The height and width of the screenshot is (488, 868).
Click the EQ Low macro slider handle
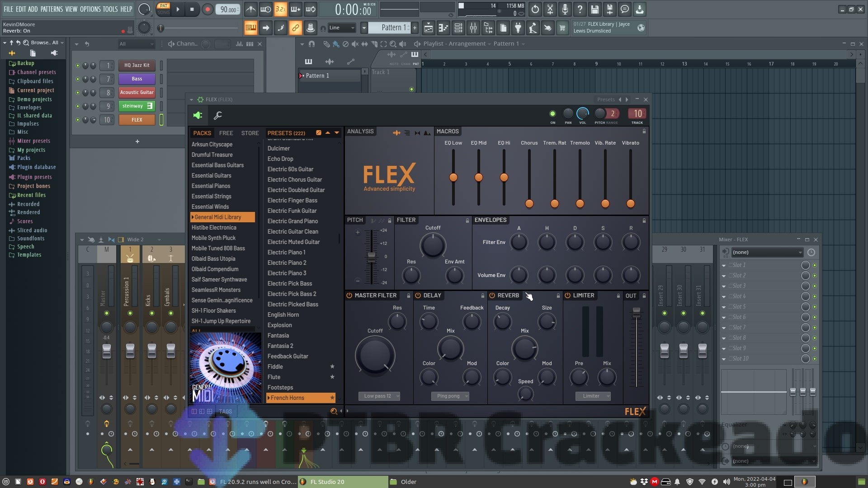pyautogui.click(x=453, y=178)
